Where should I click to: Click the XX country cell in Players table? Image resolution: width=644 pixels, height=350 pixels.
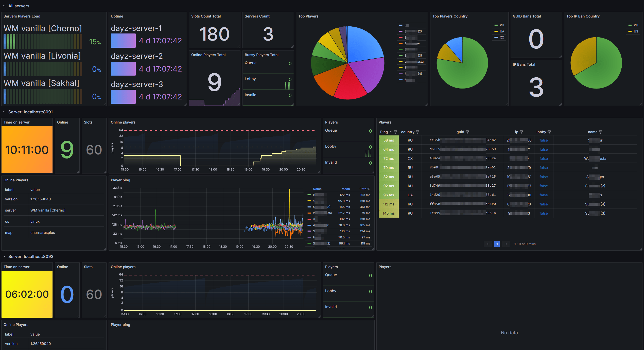[x=410, y=159]
